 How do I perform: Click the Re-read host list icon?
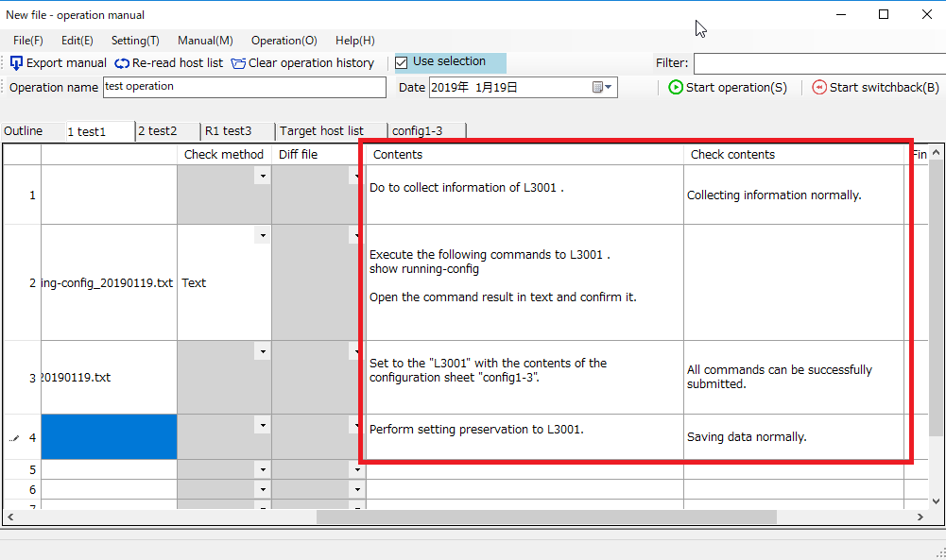[x=123, y=63]
